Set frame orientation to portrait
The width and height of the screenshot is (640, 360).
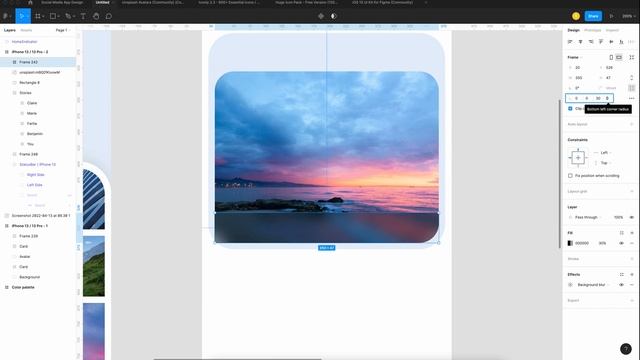tap(611, 58)
